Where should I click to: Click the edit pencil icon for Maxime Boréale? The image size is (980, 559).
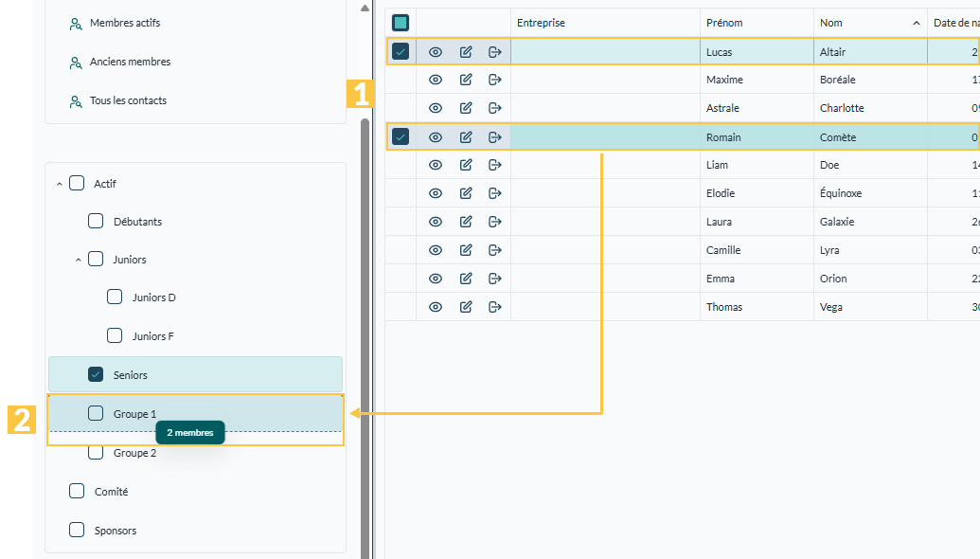point(466,80)
